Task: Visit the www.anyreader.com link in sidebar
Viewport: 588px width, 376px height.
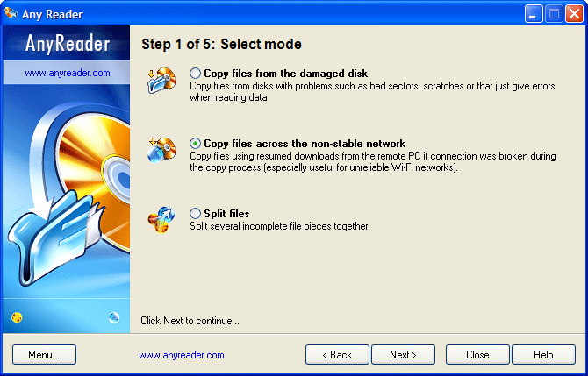Action: 68,73
